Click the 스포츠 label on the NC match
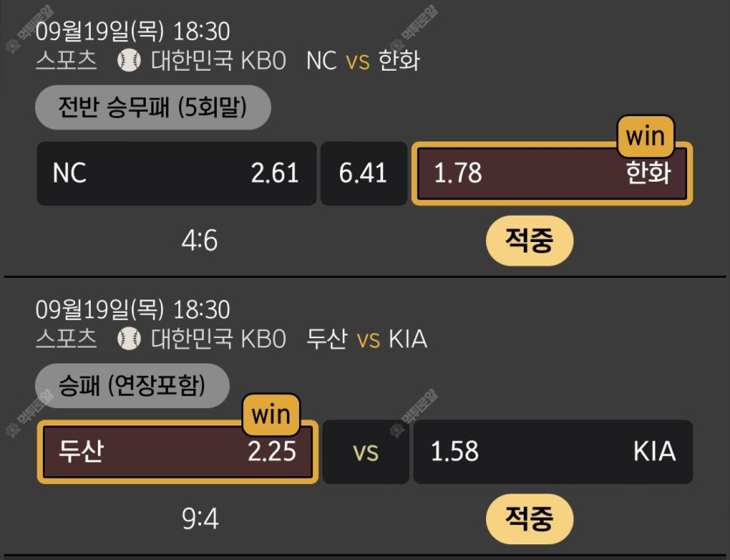Screen dimensions: 730x560 66,60
